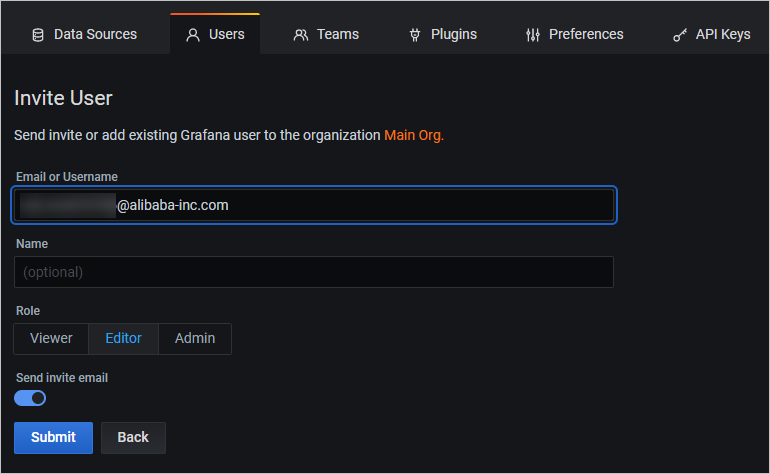
Task: Click the Users person icon
Action: pos(193,35)
